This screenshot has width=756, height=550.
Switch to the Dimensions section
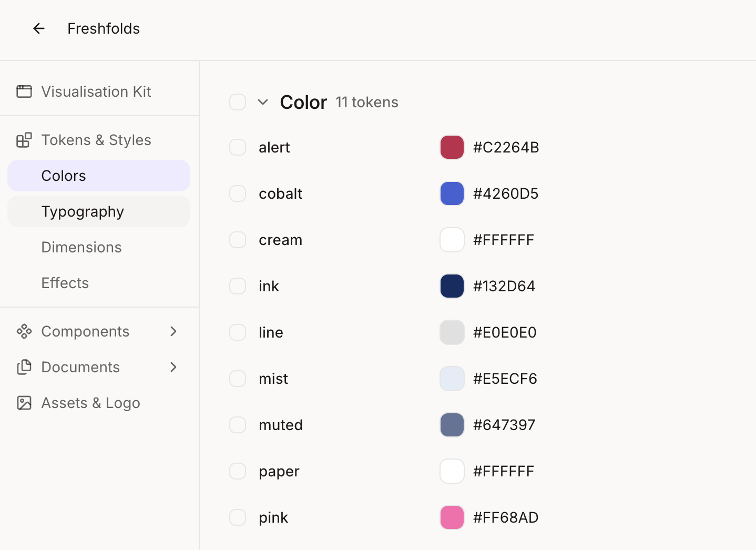tap(99, 247)
